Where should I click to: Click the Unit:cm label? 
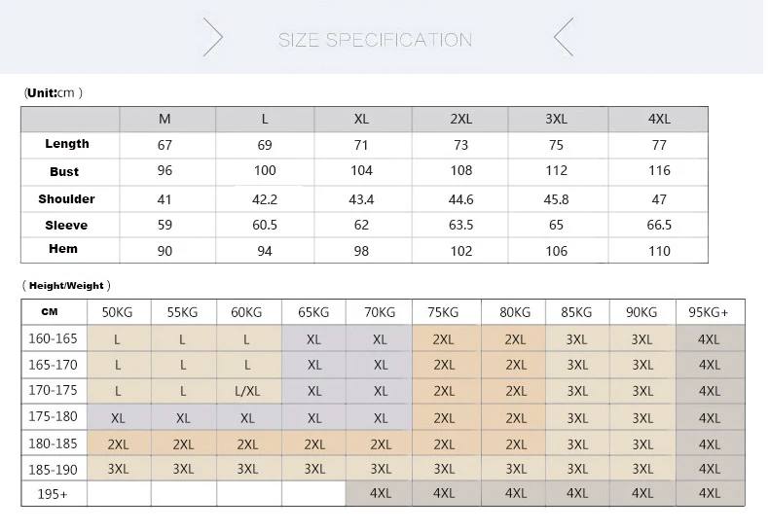pos(53,92)
